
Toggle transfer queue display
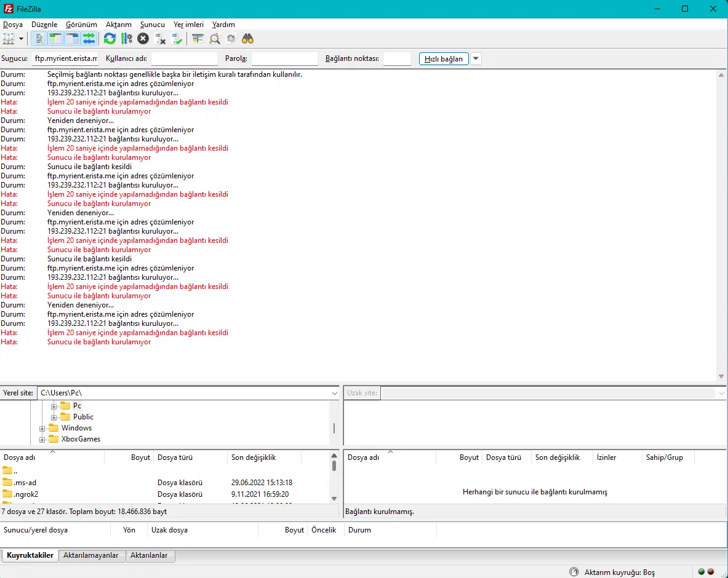coord(89,39)
